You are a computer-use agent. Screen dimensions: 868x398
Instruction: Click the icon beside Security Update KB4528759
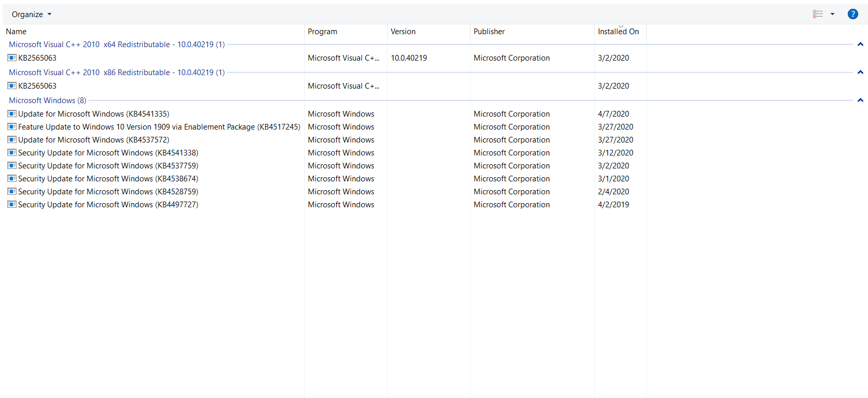[x=12, y=191]
